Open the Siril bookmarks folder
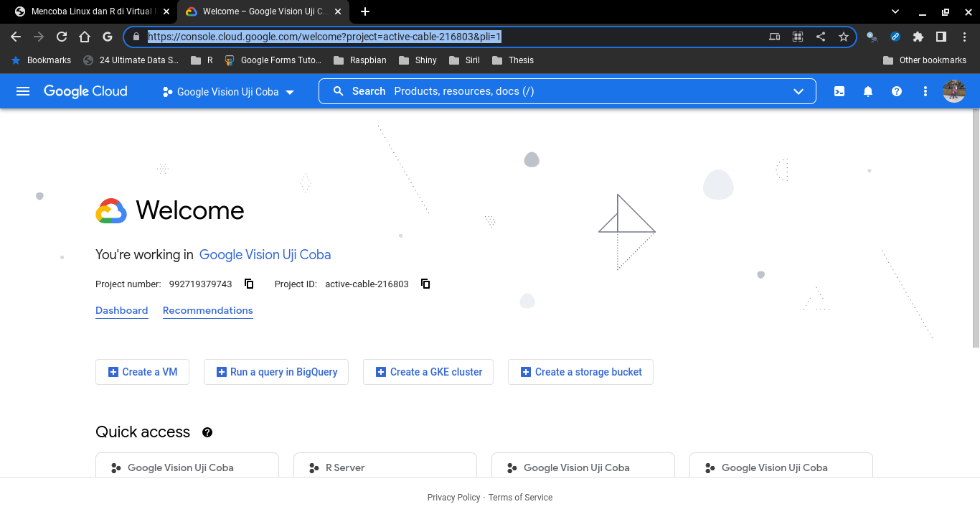 464,60
